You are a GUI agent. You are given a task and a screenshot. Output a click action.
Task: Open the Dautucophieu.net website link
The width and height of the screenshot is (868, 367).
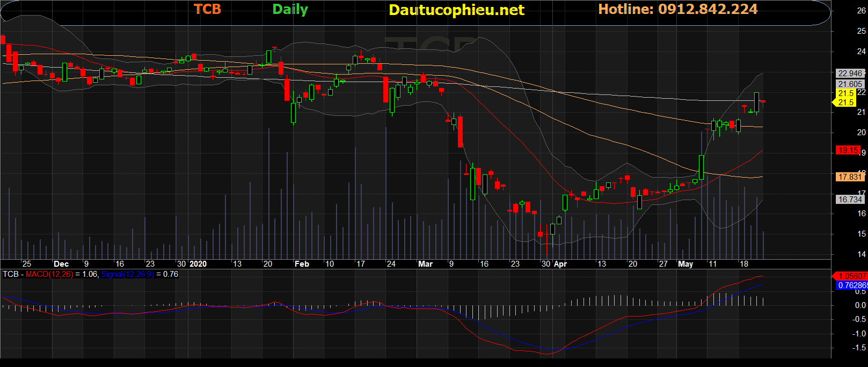(x=456, y=10)
